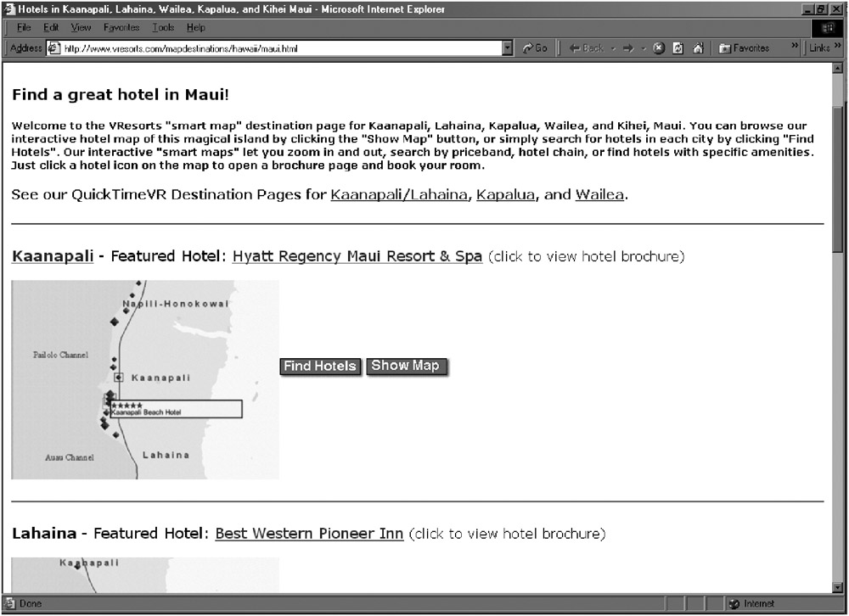Open the Back history dropdown arrow
Image resolution: width=849 pixels, height=616 pixels.
(x=613, y=48)
